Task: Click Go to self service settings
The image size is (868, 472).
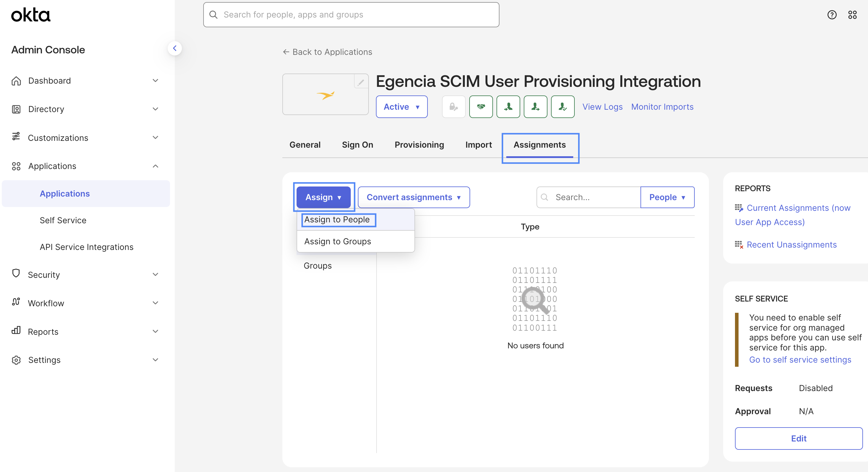Action: click(800, 360)
